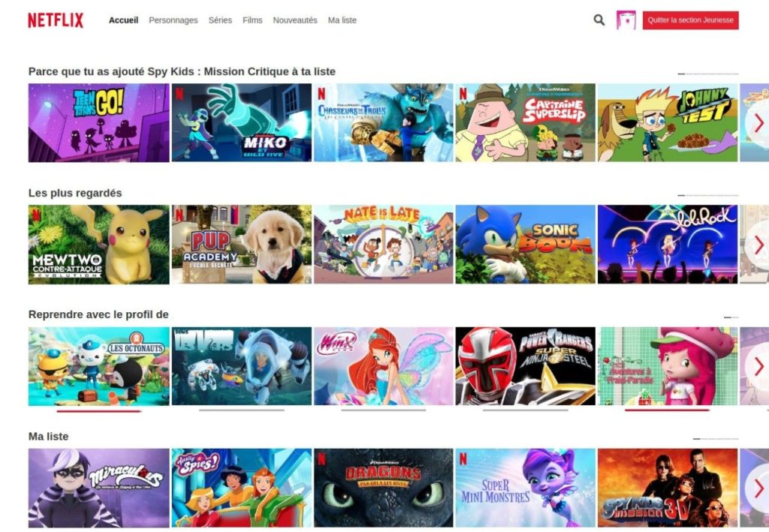Select the Pup Academy thumbnail
The width and height of the screenshot is (769, 532).
[241, 245]
